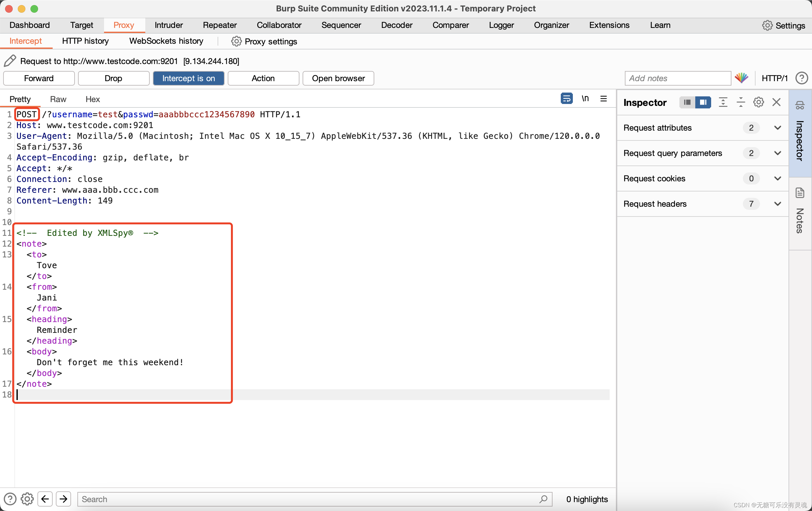Click the Forward button
Viewport: 812px width, 511px height.
tap(38, 78)
